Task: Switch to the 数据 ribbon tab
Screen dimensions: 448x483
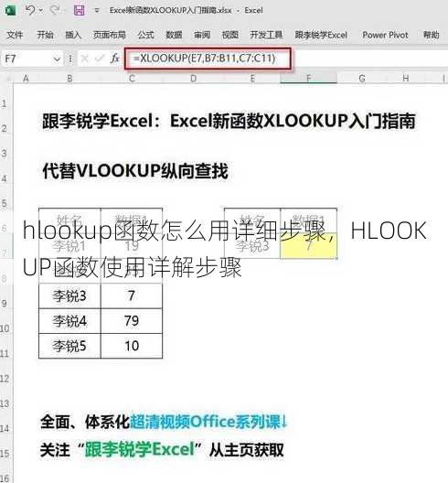Action: (174, 35)
